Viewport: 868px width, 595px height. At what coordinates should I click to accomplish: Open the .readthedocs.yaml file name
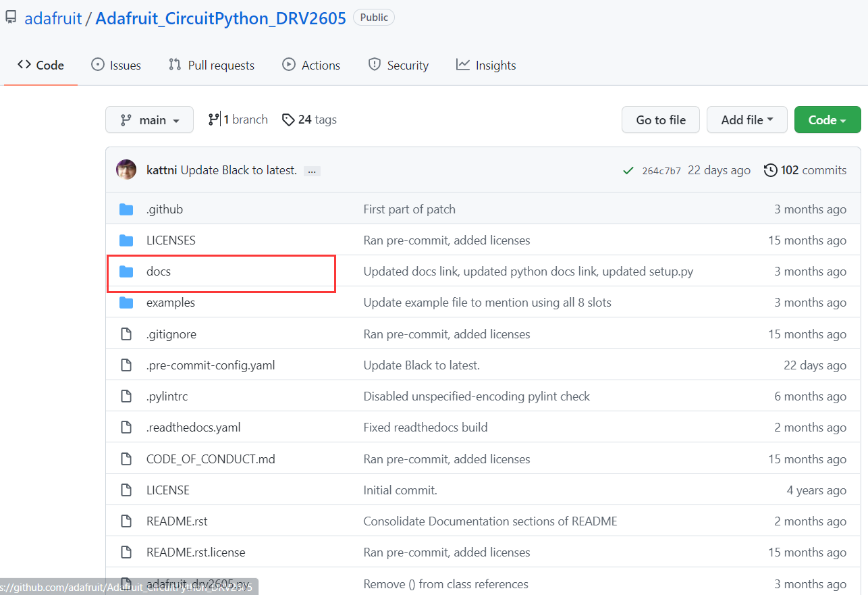point(194,428)
